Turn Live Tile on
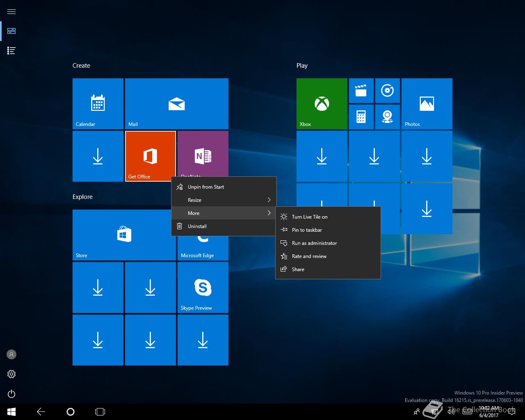 [328, 217]
